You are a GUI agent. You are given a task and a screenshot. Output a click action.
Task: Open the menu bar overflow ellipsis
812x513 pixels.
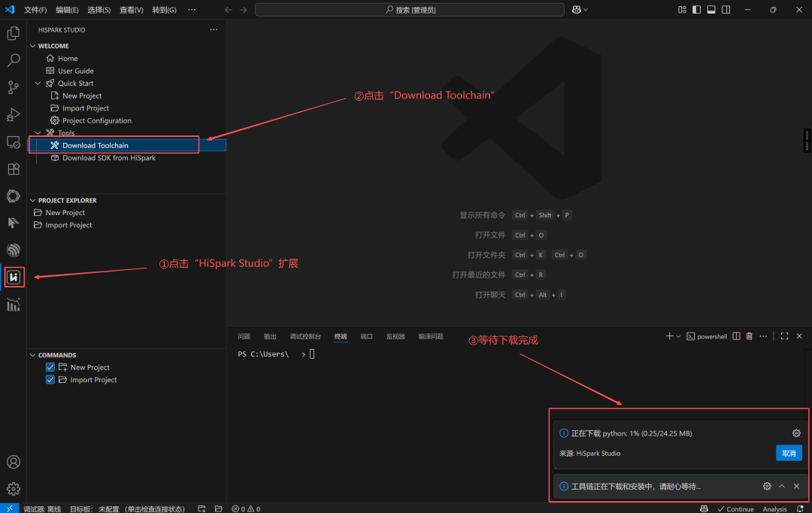[x=192, y=10]
